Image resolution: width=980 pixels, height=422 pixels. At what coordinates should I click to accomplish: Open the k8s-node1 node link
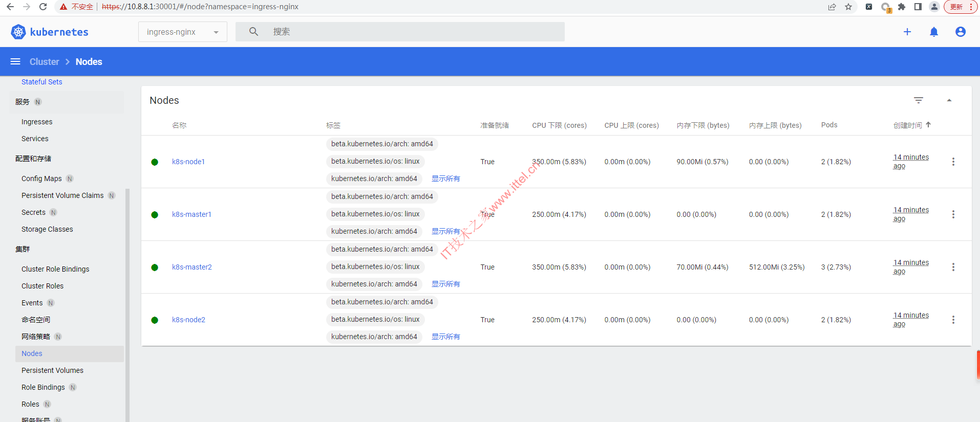click(x=188, y=162)
